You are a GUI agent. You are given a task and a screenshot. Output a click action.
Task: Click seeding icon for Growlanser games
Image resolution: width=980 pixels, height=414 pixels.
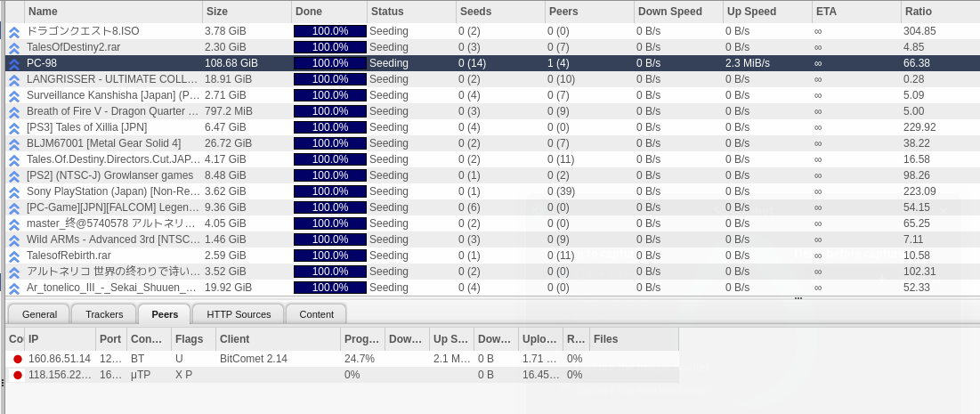click(14, 175)
